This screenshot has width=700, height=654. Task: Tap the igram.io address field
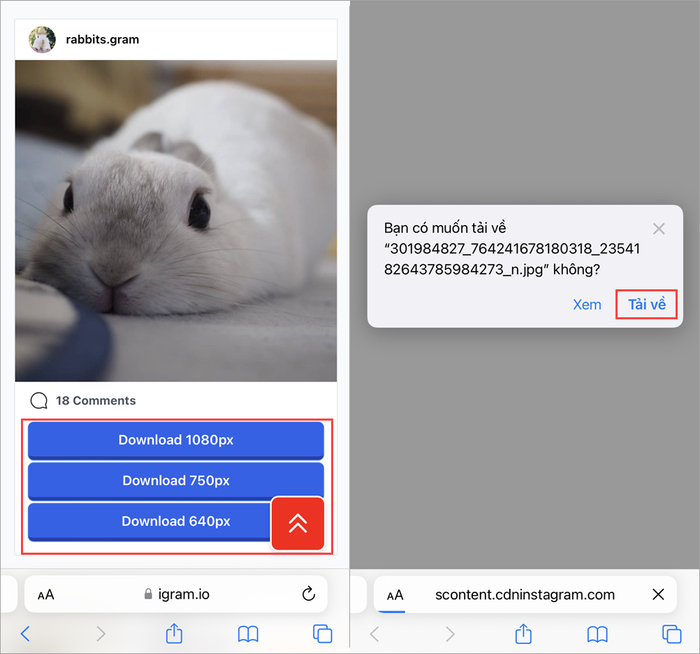(x=176, y=594)
